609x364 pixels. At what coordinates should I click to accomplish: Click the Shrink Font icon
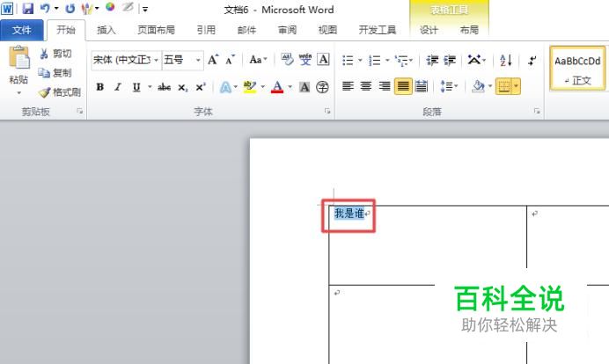tap(231, 60)
